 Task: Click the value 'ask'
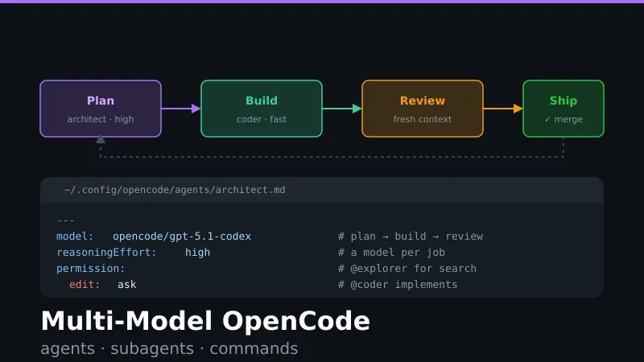(127, 285)
